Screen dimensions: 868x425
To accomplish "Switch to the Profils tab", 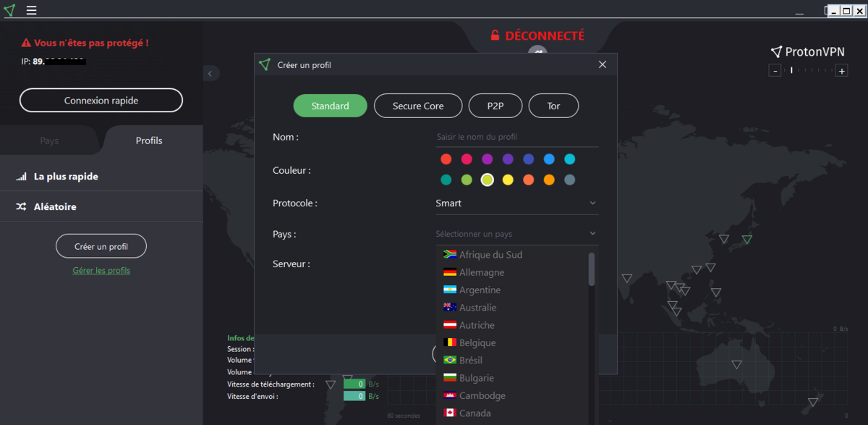I will [x=149, y=140].
